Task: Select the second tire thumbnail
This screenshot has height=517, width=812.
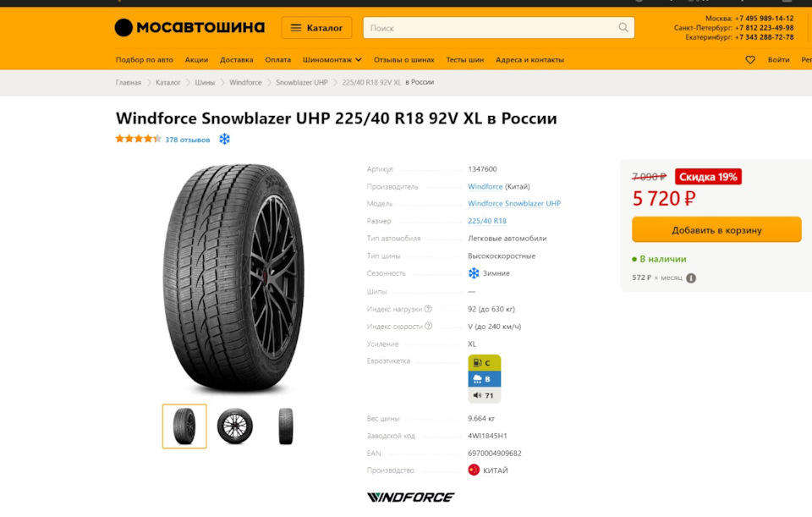Action: [x=234, y=426]
